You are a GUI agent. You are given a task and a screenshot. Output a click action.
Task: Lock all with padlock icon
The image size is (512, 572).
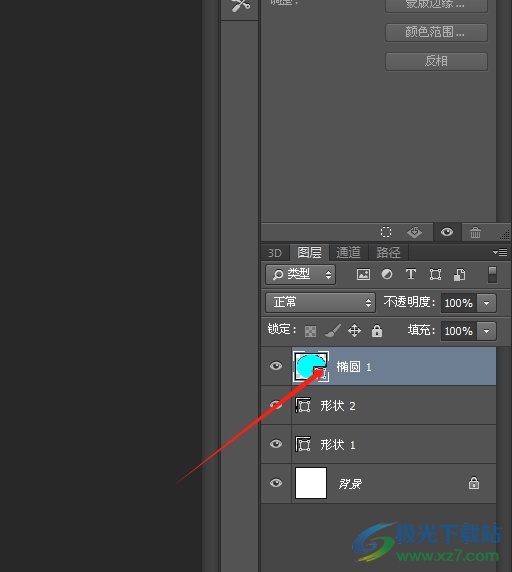point(377,331)
